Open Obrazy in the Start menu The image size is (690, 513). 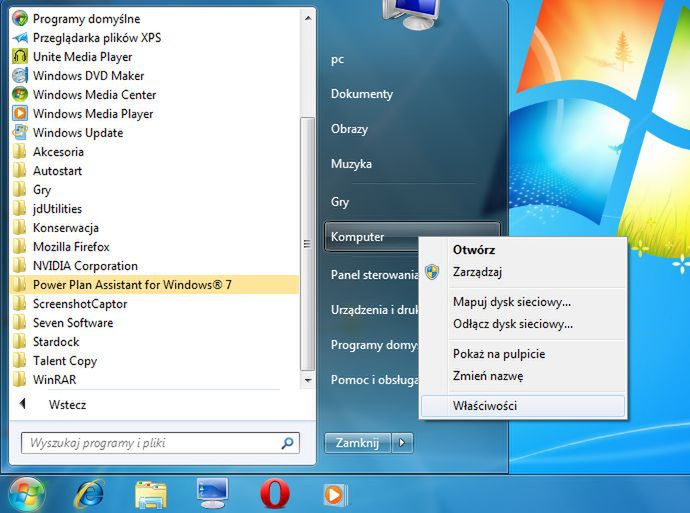(349, 129)
